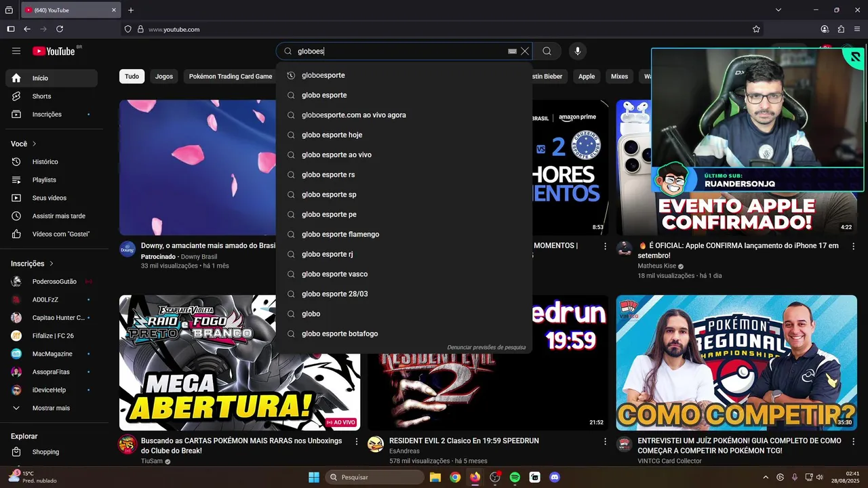This screenshot has width=868, height=488.
Task: Click the magnifier search button
Action: [x=547, y=51]
